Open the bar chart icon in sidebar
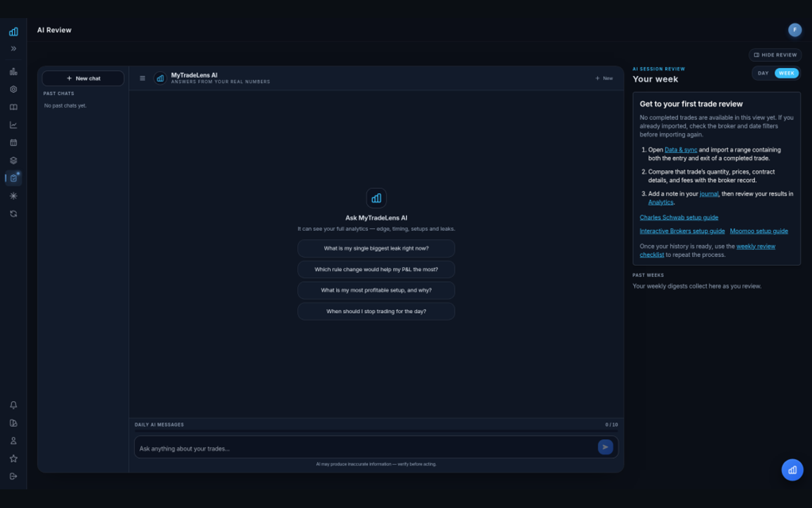The image size is (812, 508). click(14, 72)
